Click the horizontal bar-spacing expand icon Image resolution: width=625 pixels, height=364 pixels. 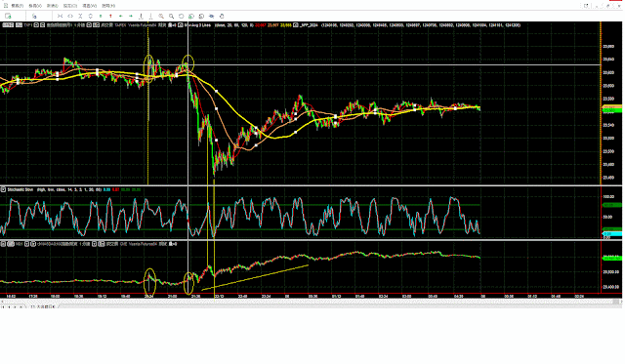pos(70,16)
